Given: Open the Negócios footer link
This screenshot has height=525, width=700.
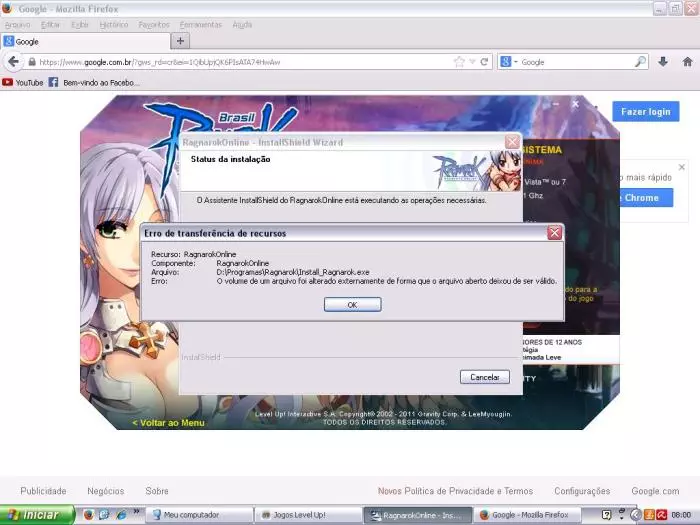Looking at the screenshot, I should coord(106,491).
